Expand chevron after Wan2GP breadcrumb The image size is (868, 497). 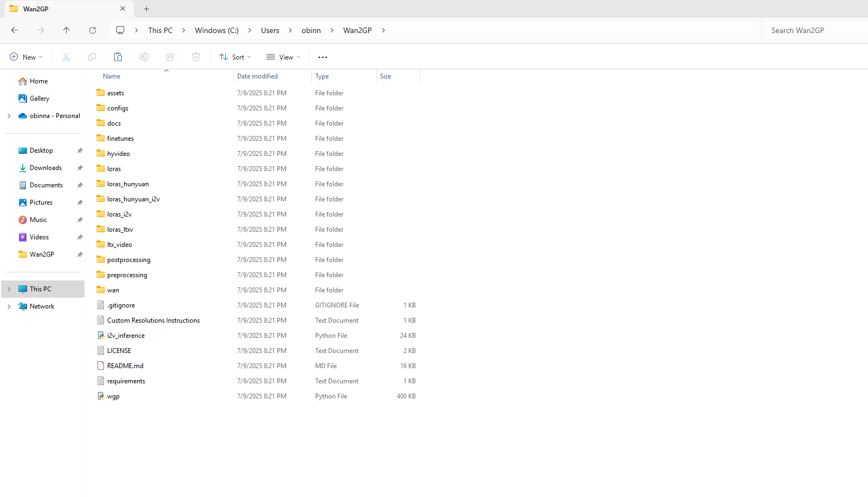(383, 30)
